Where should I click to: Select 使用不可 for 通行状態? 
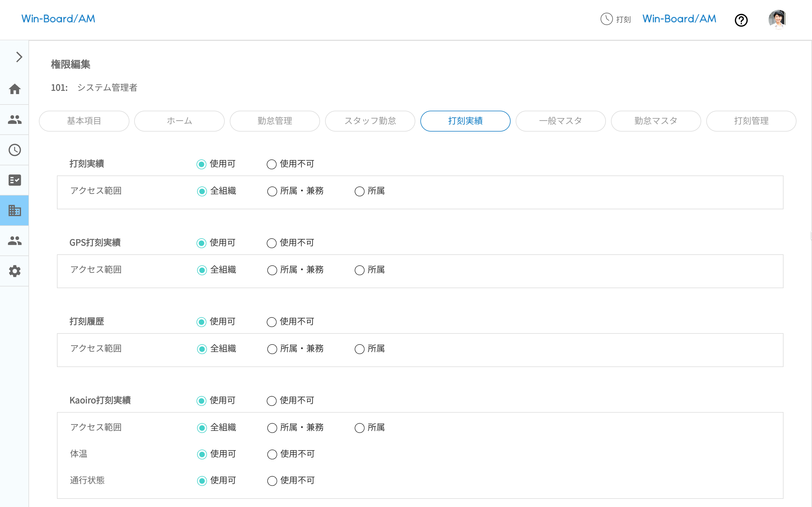[x=272, y=481]
